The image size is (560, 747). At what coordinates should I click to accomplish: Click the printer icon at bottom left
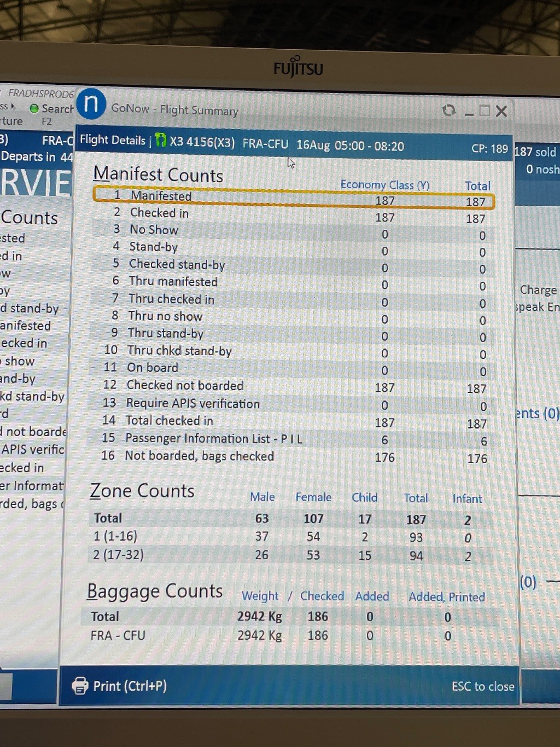tap(80, 686)
